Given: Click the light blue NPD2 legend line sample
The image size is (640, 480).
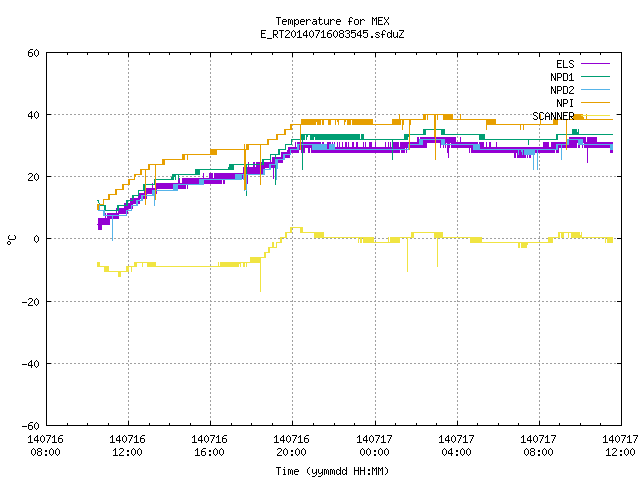Looking at the screenshot, I should pos(595,90).
